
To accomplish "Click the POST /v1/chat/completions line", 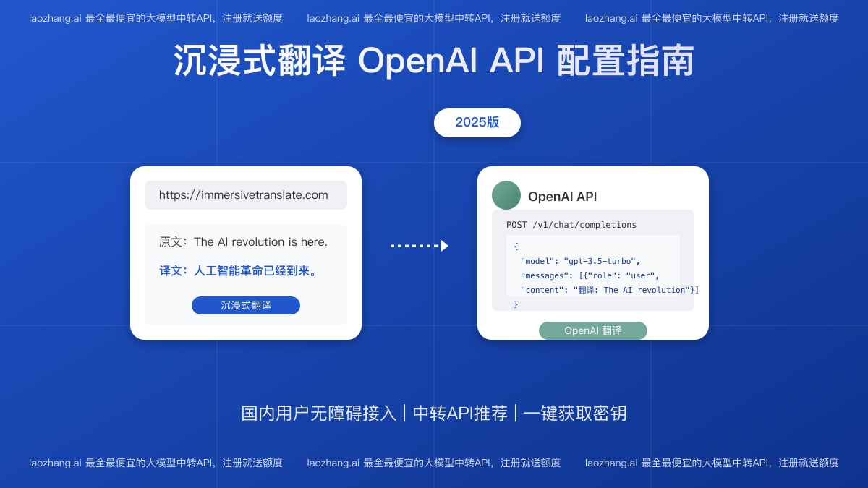I will pyautogui.click(x=571, y=225).
